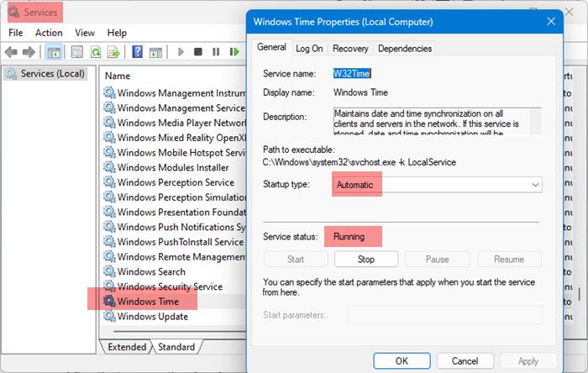The image size is (588, 373).
Task: Open the Startup type dropdown
Action: coord(438,185)
